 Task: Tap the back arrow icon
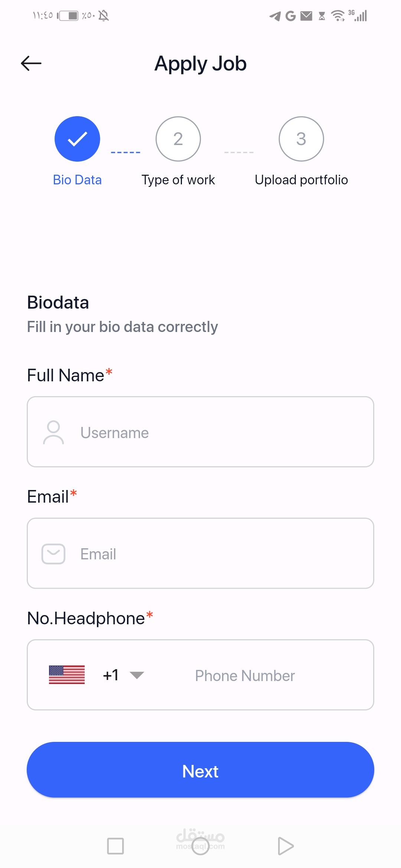tap(31, 63)
